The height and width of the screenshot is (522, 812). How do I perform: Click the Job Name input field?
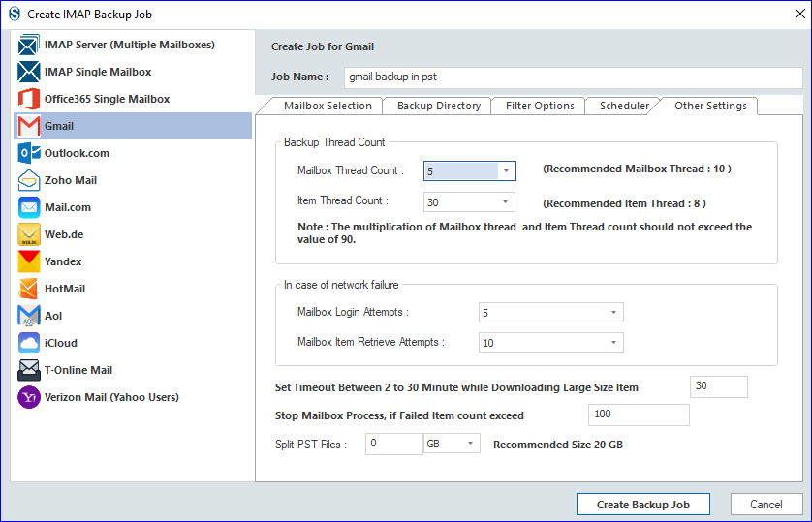pyautogui.click(x=574, y=77)
